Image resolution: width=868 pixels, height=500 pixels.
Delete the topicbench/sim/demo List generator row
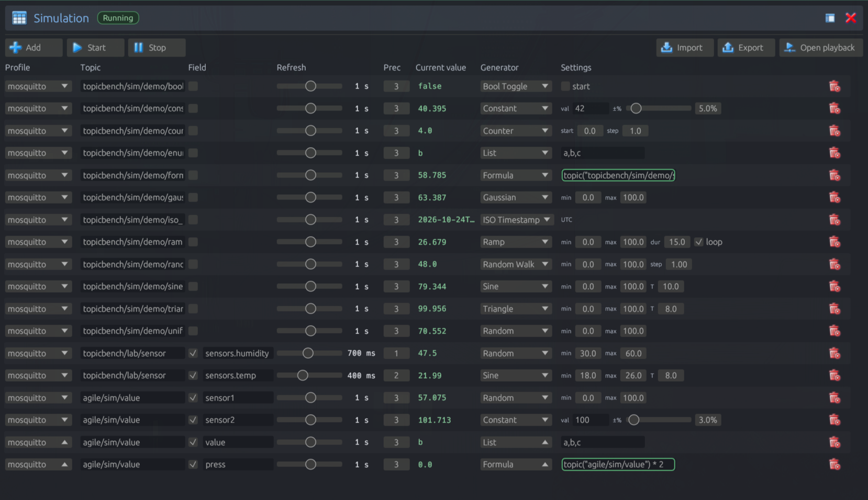tap(834, 153)
